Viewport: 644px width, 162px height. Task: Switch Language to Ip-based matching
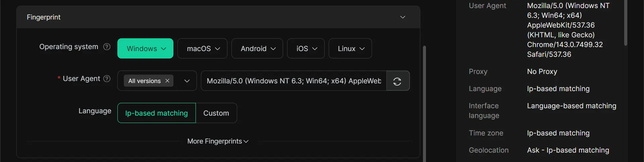tap(156, 113)
